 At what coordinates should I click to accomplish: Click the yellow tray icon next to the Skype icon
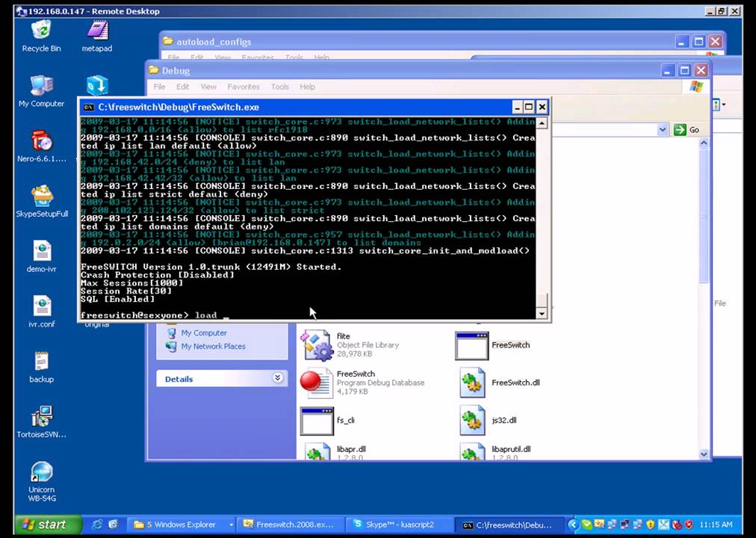coord(599,525)
